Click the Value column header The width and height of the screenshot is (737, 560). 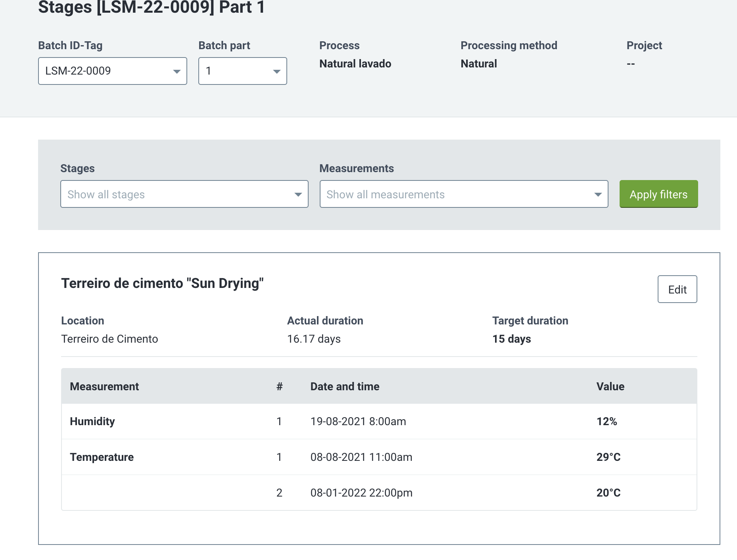[610, 386]
